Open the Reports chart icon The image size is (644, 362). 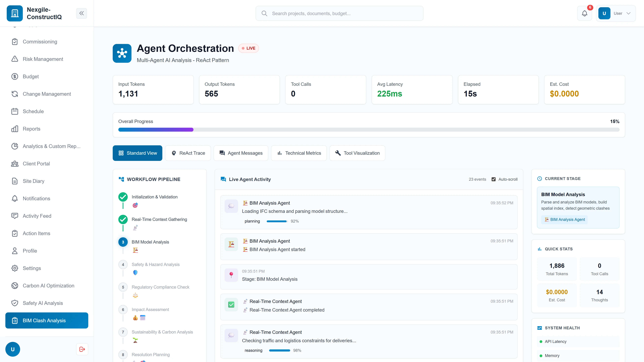(14, 129)
